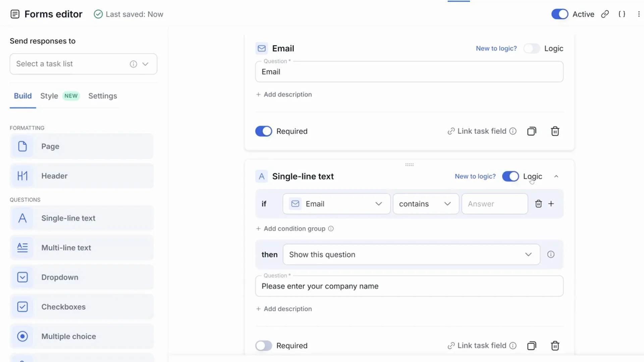The height and width of the screenshot is (362, 644).
Task: Add a new logic condition with plus icon
Action: click(x=552, y=203)
